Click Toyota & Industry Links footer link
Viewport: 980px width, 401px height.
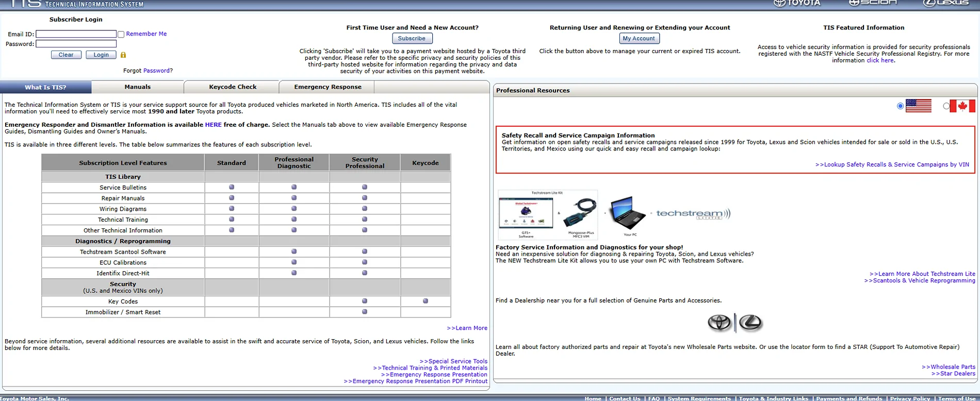[774, 398]
